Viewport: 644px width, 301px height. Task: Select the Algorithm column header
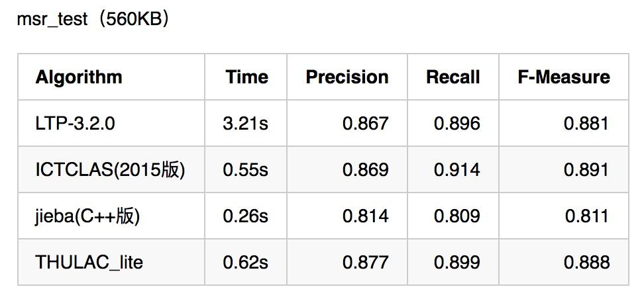click(79, 77)
